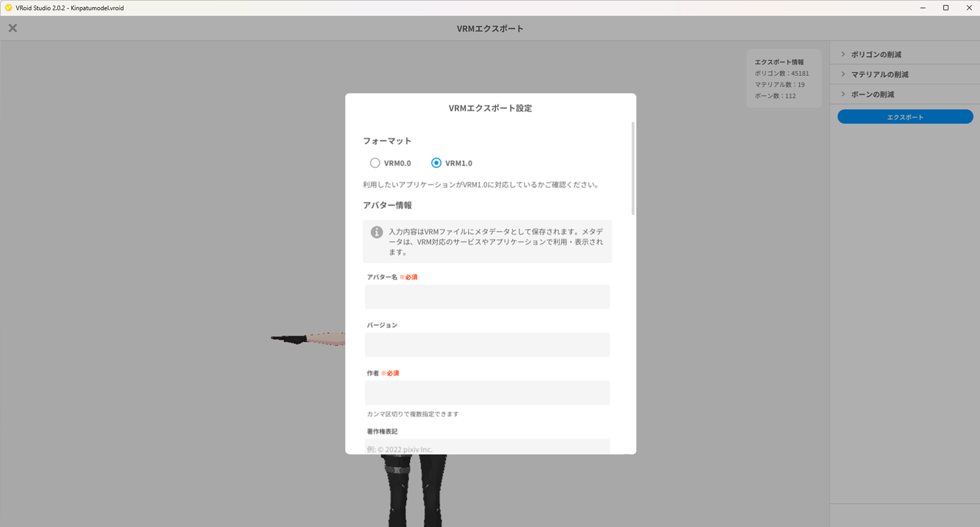Select the VRM0.0 format radio button
Image resolution: width=980 pixels, height=527 pixels.
(x=375, y=163)
